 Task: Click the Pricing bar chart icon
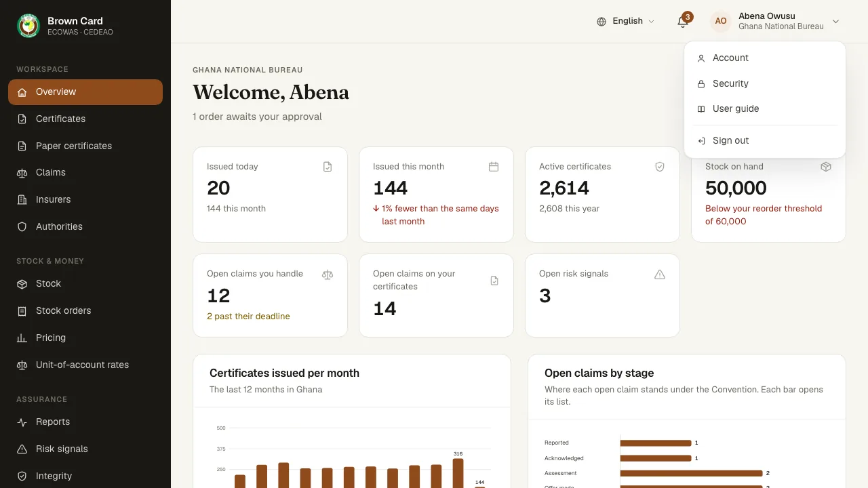point(22,338)
